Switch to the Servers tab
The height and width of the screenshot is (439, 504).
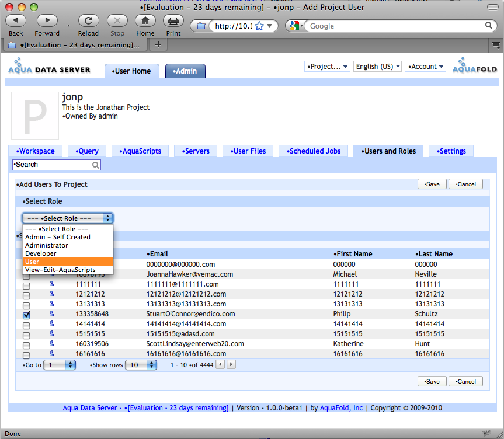pos(196,151)
